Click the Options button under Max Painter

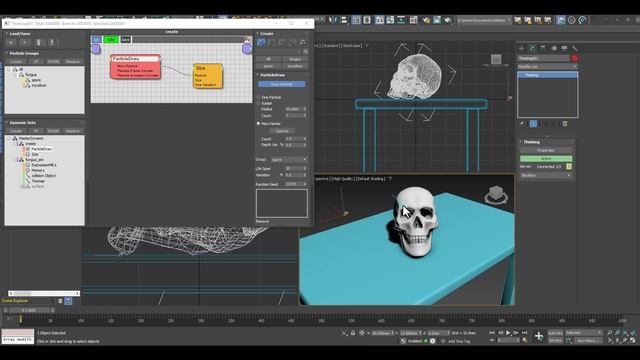click(x=282, y=131)
